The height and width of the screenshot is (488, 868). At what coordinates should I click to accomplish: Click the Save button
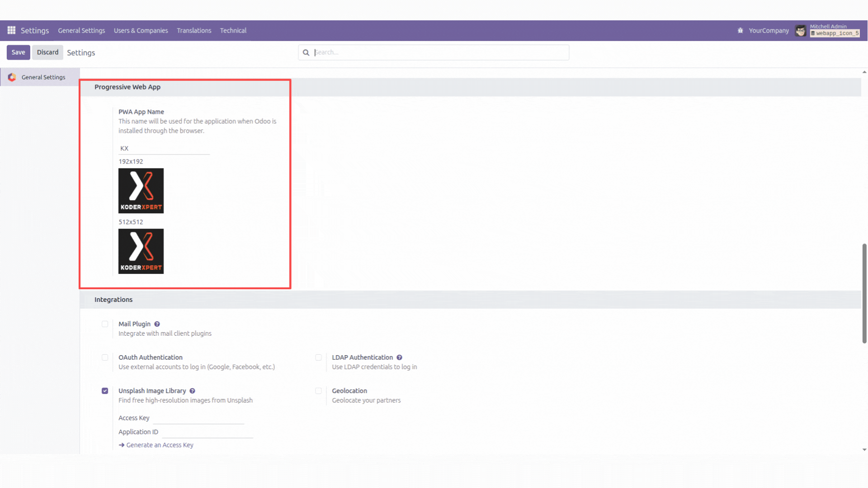(x=19, y=52)
